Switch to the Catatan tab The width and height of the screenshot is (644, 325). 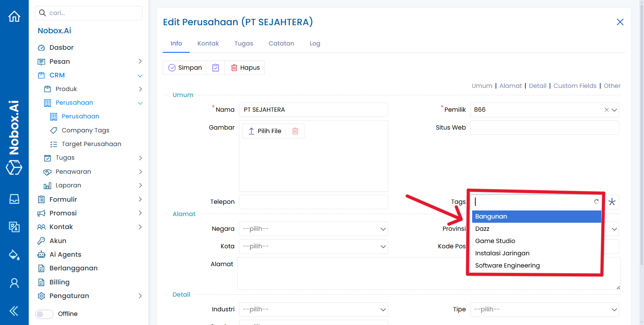(x=281, y=43)
